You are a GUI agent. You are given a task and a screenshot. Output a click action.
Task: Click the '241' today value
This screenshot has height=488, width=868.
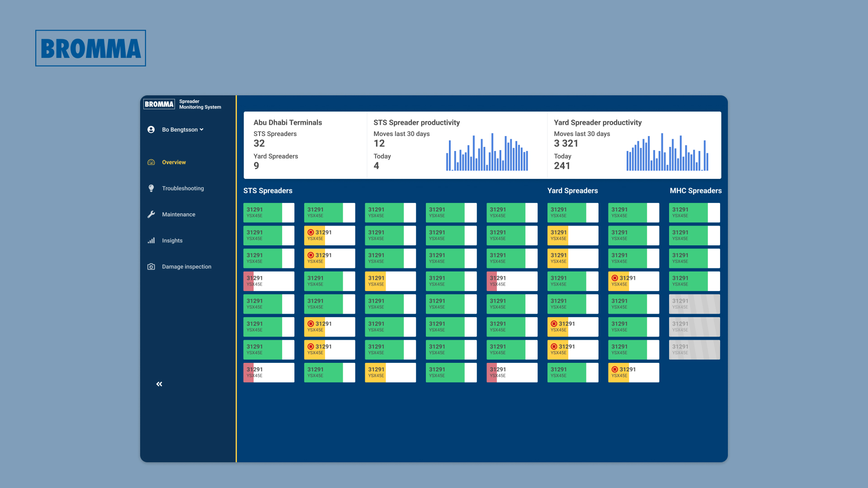(x=562, y=166)
